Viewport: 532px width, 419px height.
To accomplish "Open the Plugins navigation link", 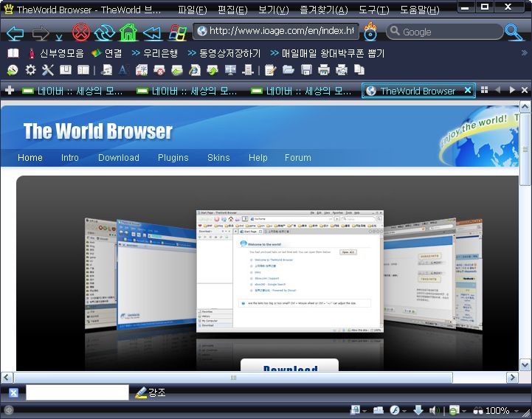I will pyautogui.click(x=173, y=158).
